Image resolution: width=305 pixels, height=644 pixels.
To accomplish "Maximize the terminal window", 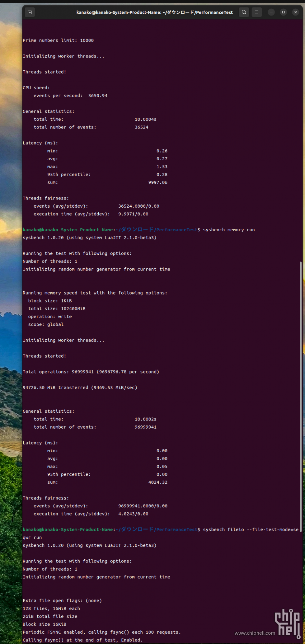I will [x=283, y=12].
